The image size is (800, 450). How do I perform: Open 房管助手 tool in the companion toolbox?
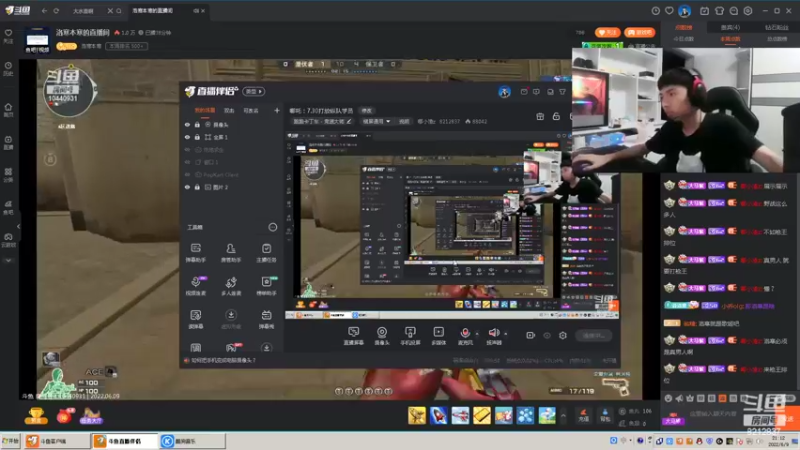[x=231, y=253]
